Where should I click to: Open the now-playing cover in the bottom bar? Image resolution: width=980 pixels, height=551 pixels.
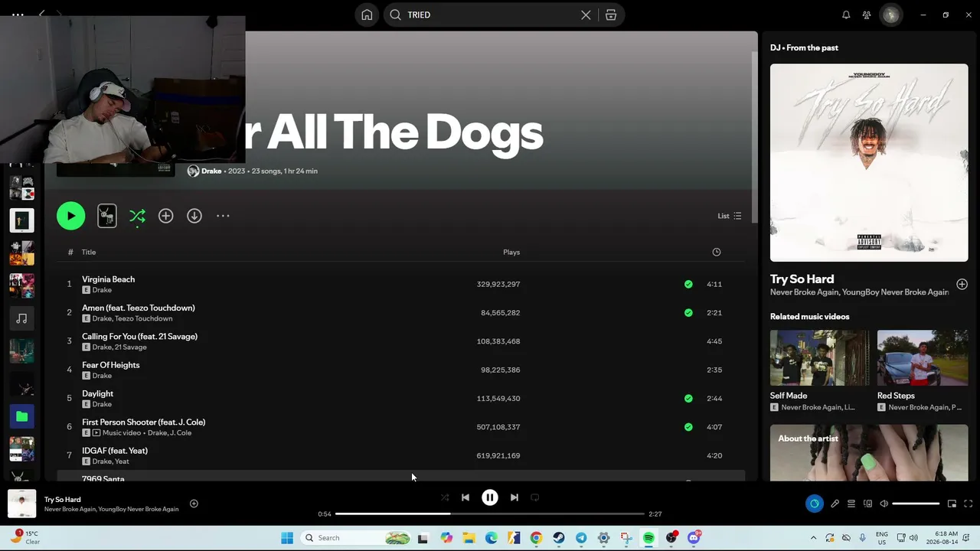[x=21, y=504]
